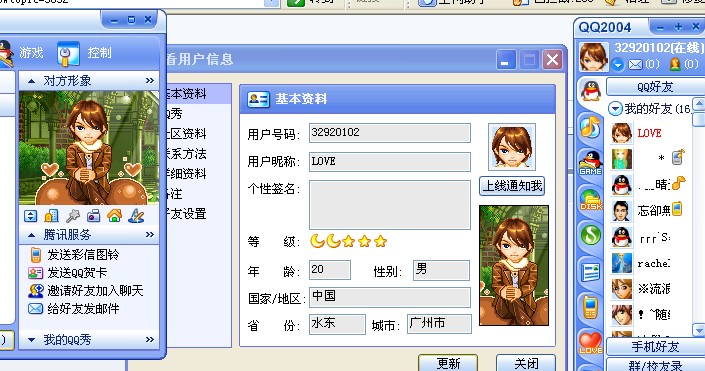Open the DISK sidebar icon
The image size is (705, 371).
click(590, 200)
